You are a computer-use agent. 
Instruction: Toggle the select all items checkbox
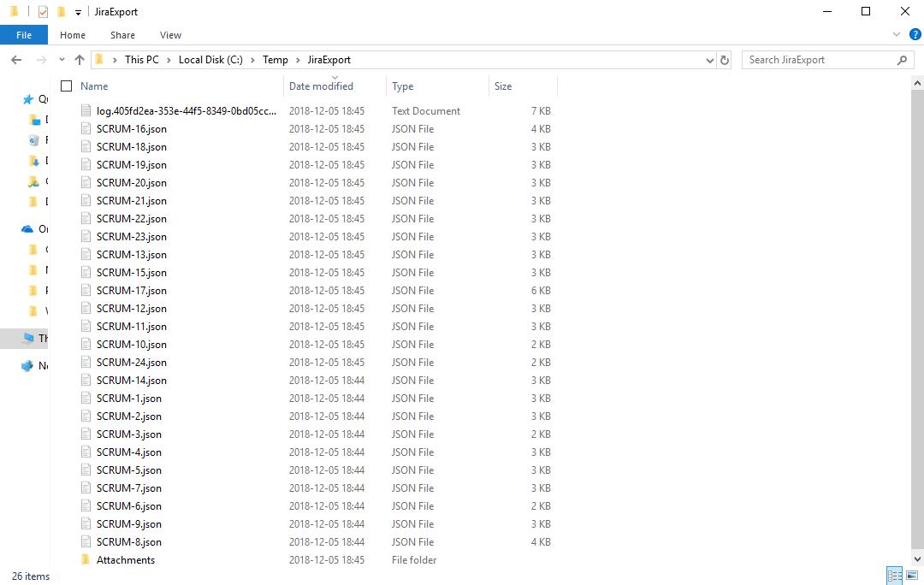(x=67, y=86)
